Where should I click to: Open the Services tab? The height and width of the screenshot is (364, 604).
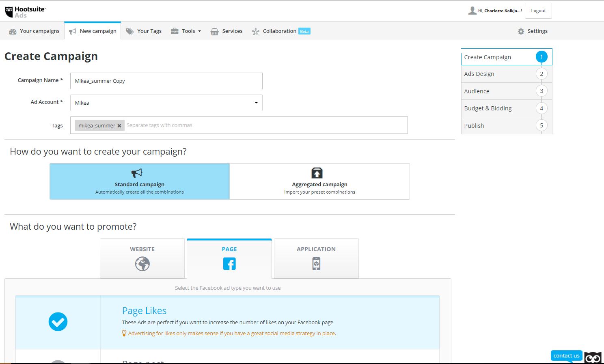pos(226,31)
